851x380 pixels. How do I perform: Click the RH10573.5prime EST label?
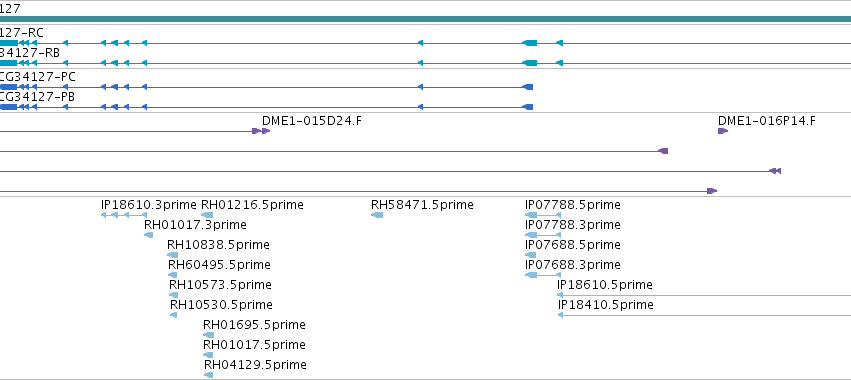tap(220, 285)
